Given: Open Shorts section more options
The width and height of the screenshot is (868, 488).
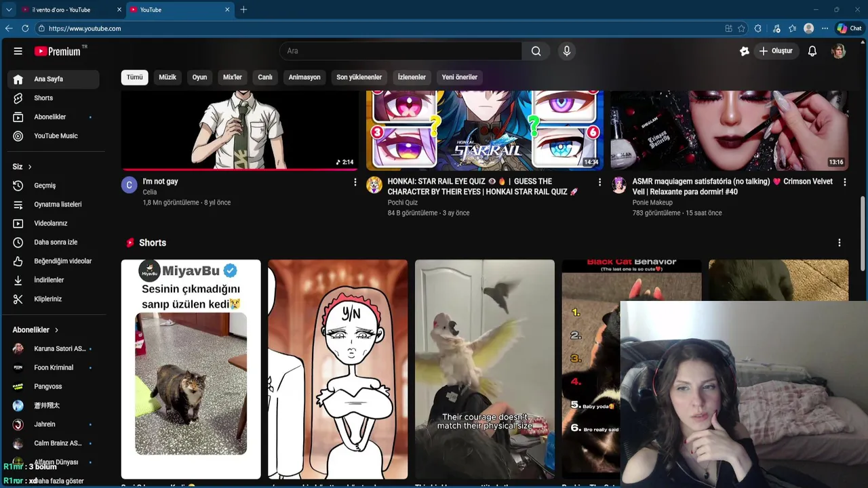Looking at the screenshot, I should pos(840,243).
